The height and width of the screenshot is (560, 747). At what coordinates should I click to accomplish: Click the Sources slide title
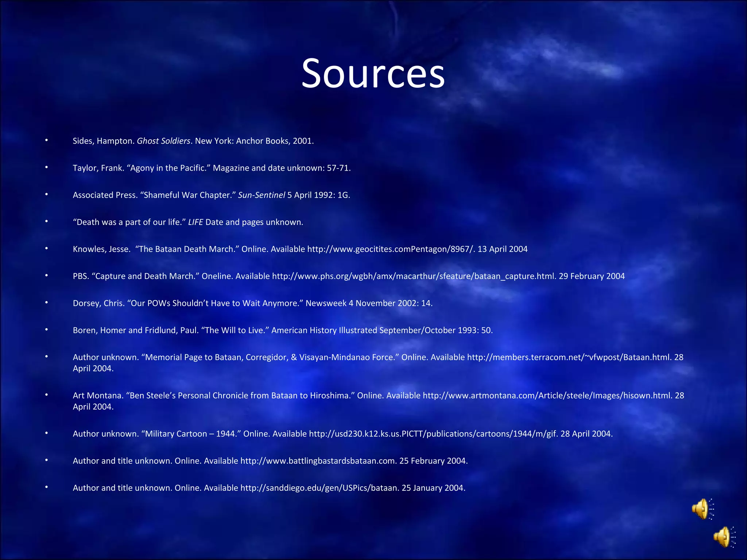[x=373, y=73]
